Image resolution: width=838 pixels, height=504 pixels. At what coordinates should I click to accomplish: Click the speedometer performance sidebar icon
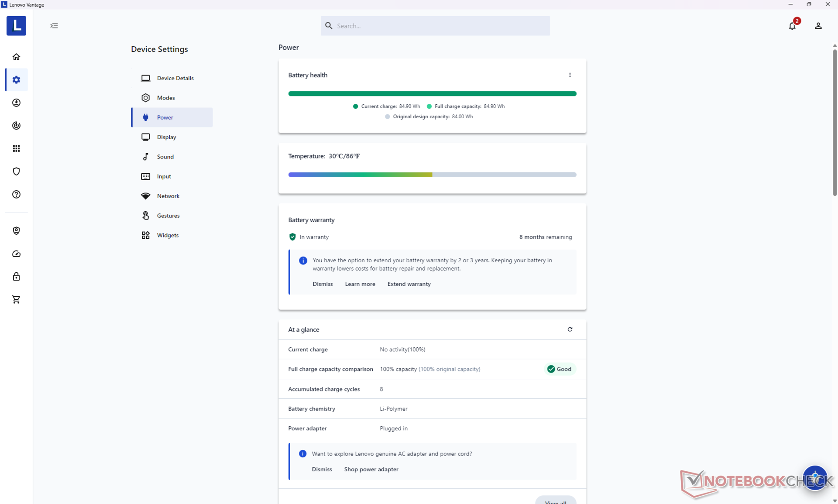click(x=16, y=254)
